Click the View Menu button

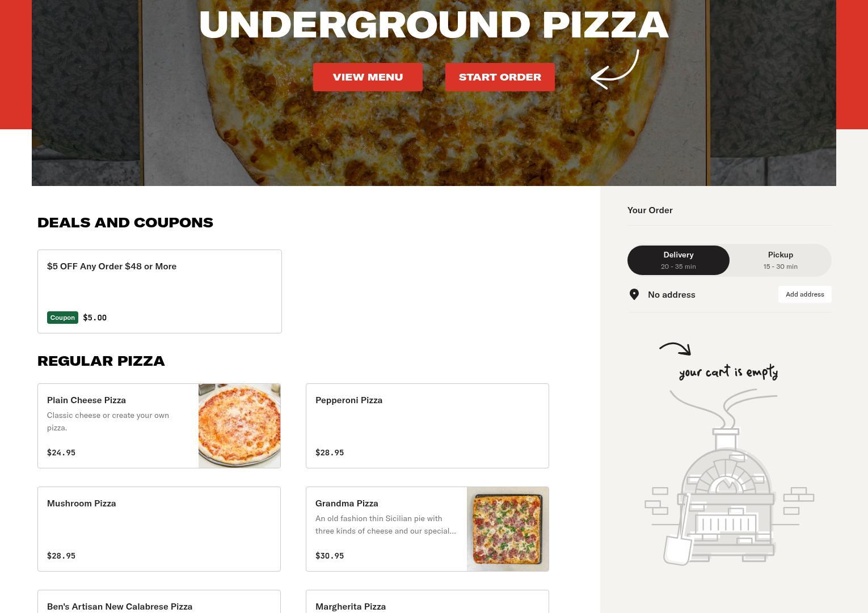[x=368, y=77]
